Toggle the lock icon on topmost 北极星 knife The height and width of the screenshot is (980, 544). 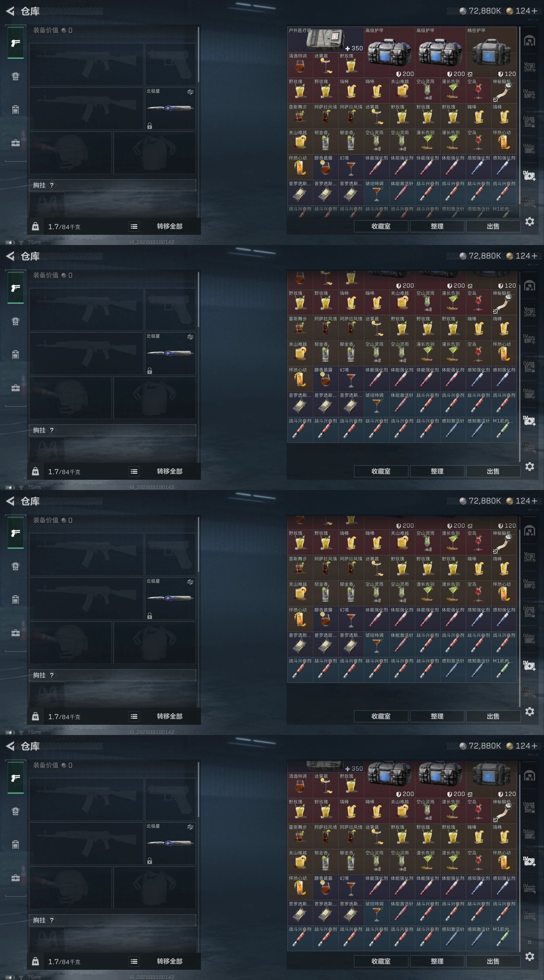click(150, 126)
